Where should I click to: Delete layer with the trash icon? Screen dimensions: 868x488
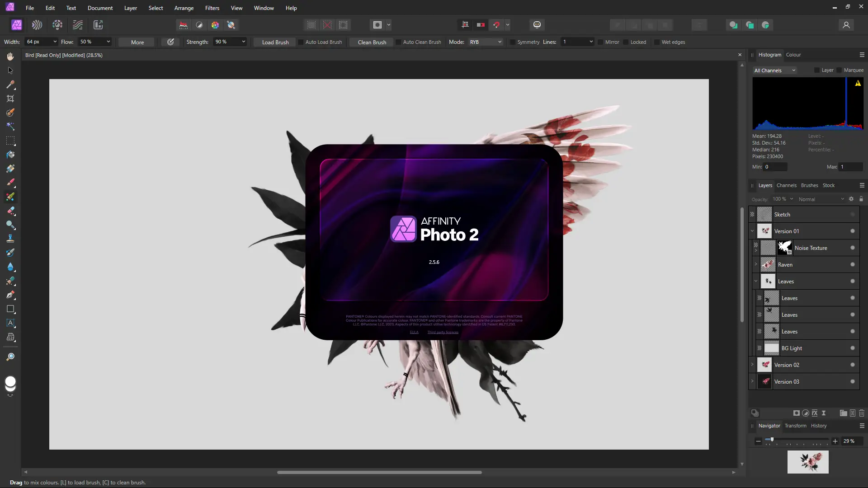pos(862,413)
